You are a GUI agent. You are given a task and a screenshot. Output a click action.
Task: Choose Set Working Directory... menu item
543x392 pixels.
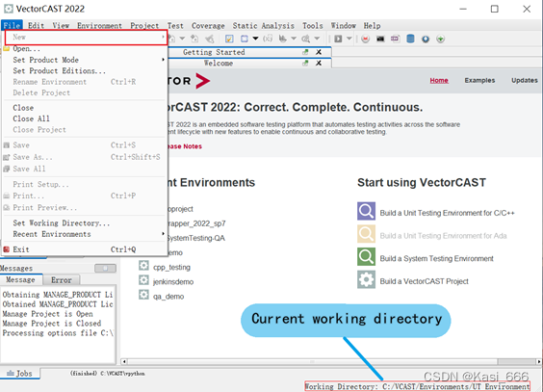coord(85,223)
